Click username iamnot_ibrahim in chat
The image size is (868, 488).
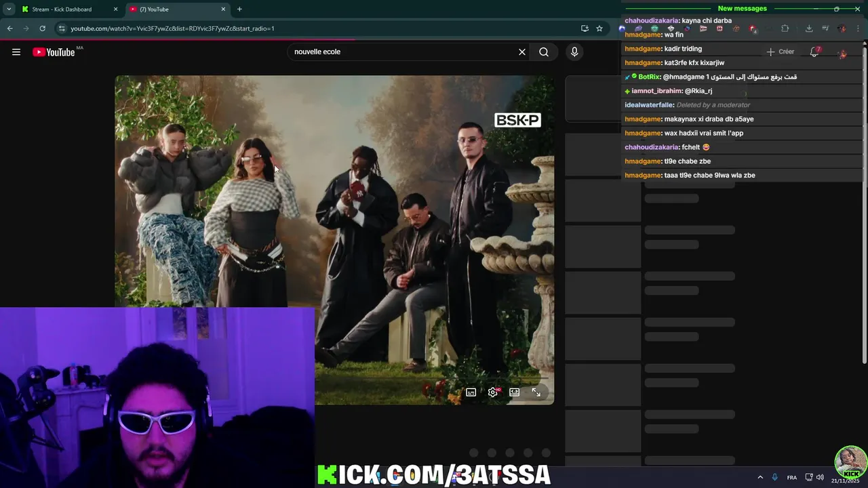tap(656, 91)
